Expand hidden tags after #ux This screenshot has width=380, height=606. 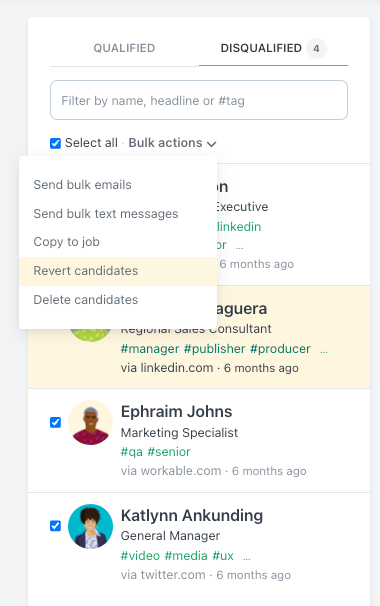pyautogui.click(x=247, y=558)
